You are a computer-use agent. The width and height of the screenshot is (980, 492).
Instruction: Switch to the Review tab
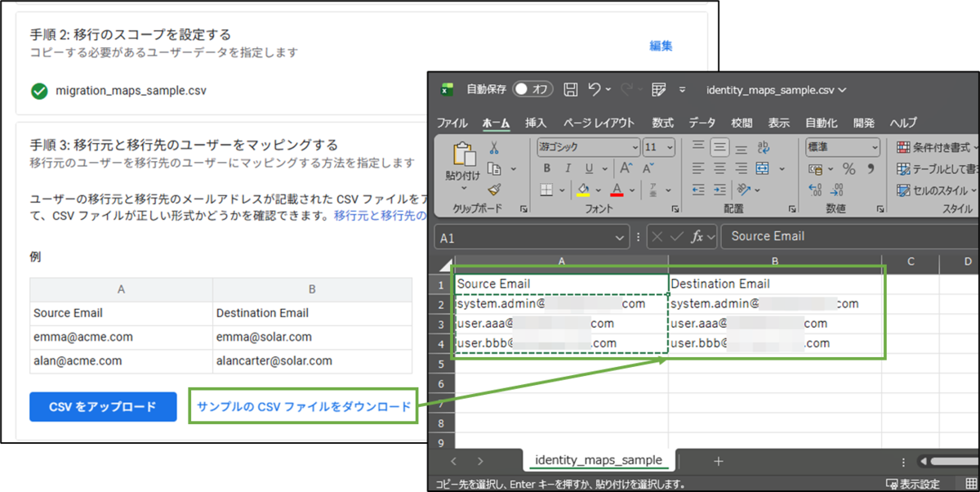[x=742, y=123]
